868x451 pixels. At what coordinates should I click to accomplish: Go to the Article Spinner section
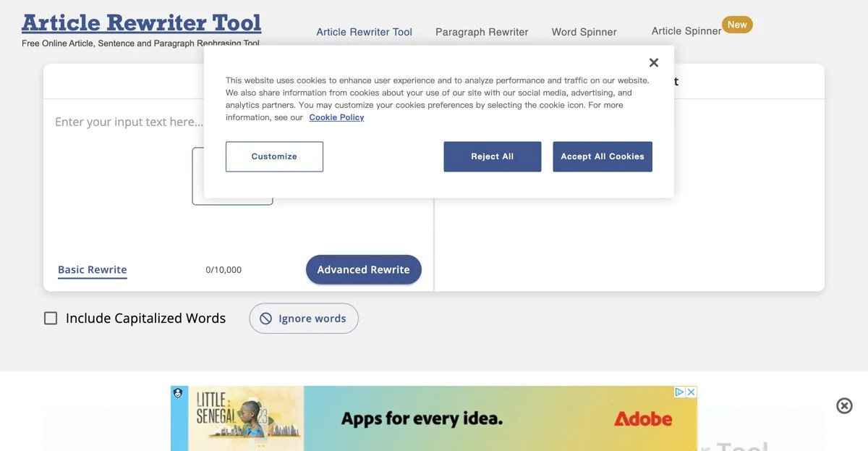click(x=686, y=31)
